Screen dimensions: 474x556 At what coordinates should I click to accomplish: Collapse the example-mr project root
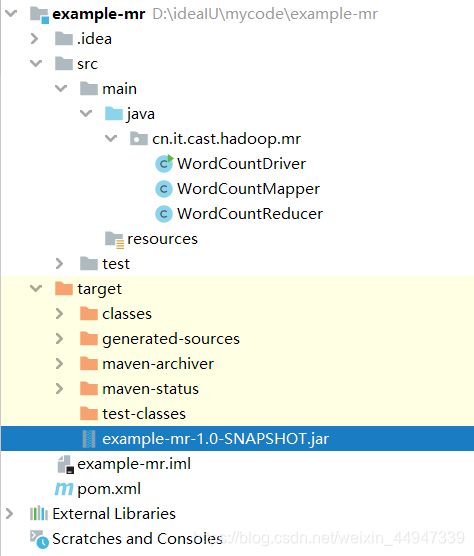coord(11,14)
